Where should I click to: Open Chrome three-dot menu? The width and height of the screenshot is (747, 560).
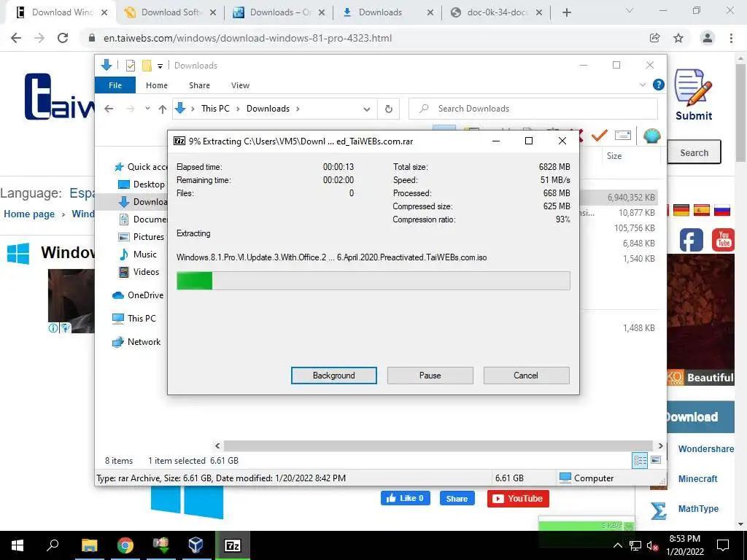point(731,38)
